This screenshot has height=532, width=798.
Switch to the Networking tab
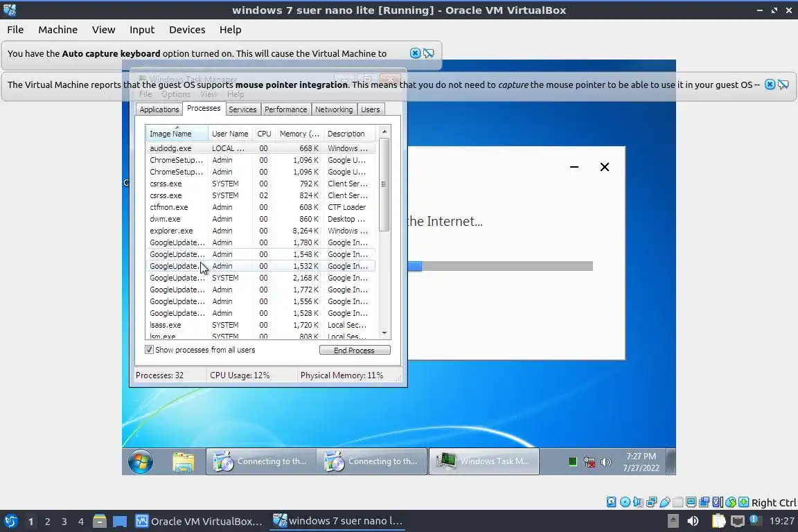pos(334,109)
